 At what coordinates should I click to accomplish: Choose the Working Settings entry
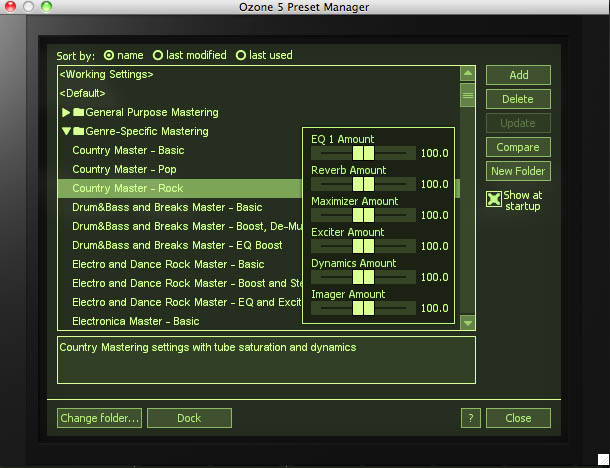[x=106, y=74]
